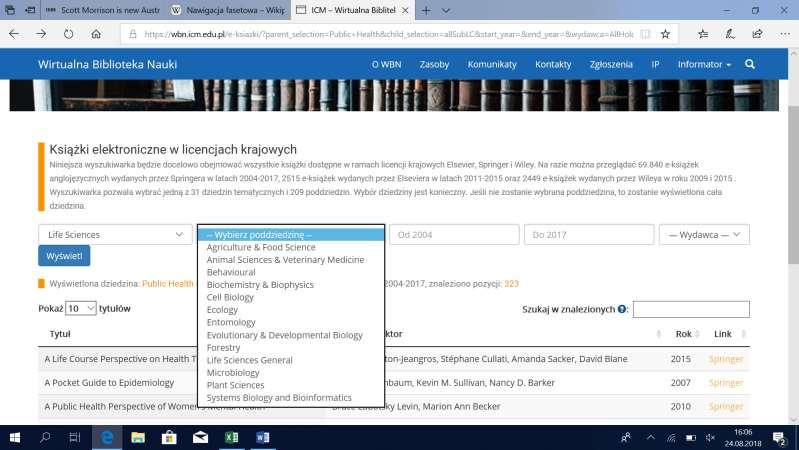Open Task View on taskbar
799x450 pixels.
pyautogui.click(x=75, y=437)
